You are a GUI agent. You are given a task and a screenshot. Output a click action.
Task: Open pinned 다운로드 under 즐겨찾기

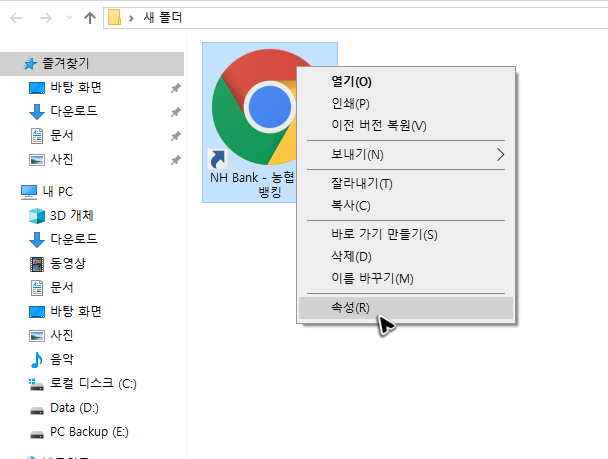[74, 112]
